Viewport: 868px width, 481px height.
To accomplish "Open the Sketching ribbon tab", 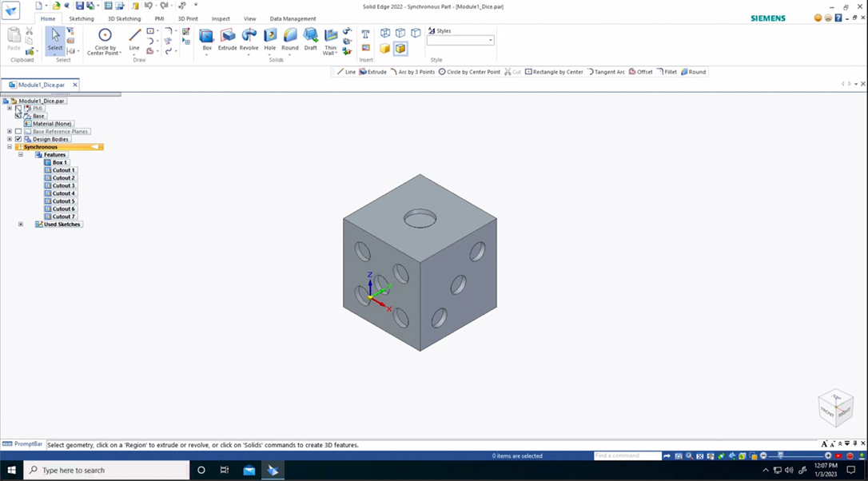I will coord(82,19).
